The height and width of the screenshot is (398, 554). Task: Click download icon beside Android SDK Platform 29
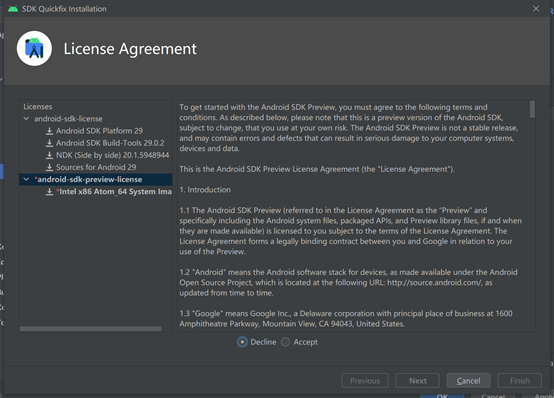click(49, 131)
